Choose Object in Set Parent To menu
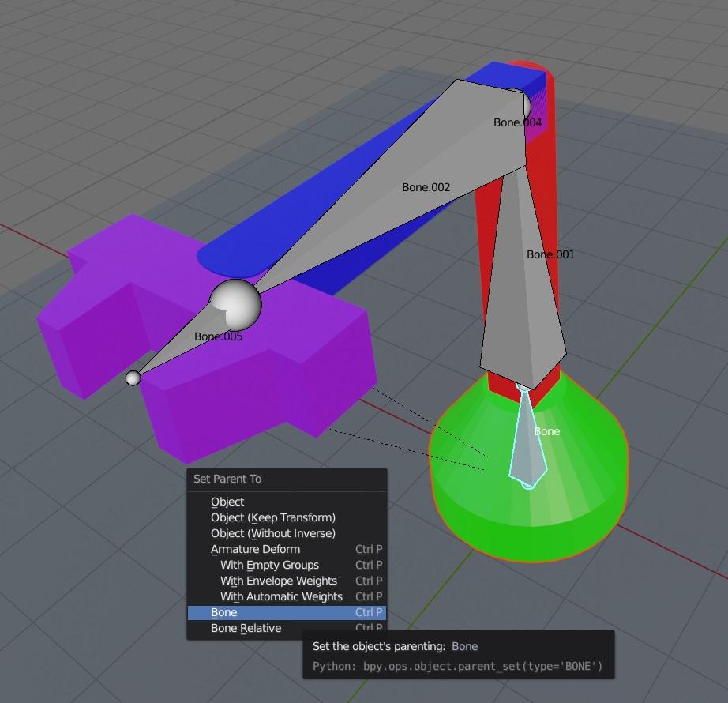 (x=287, y=502)
